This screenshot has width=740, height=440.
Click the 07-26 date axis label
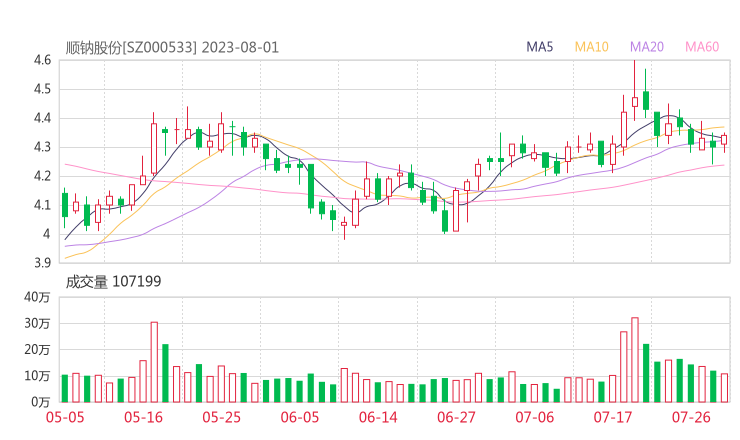(691, 417)
